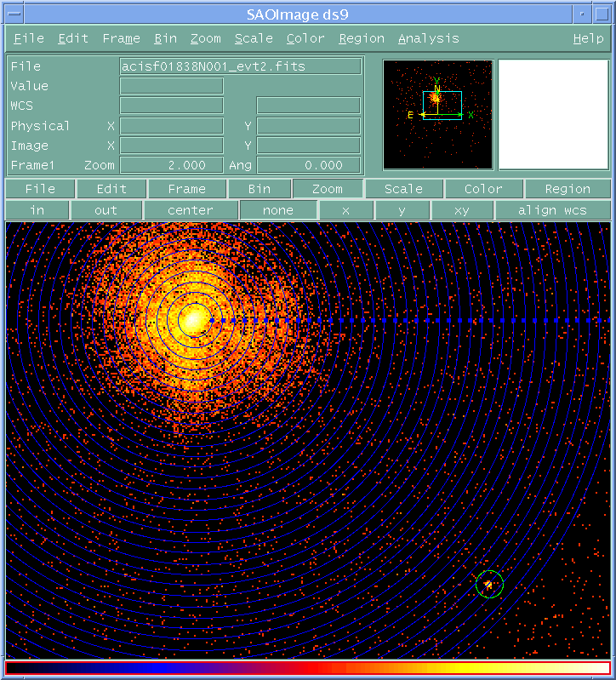Select the Zoom button in button bar
The image size is (616, 680).
click(328, 189)
